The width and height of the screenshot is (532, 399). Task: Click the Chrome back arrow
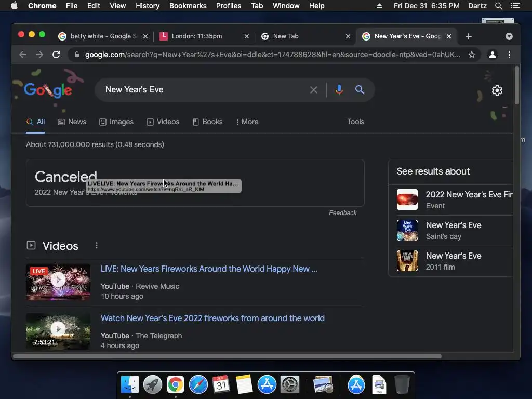(23, 55)
